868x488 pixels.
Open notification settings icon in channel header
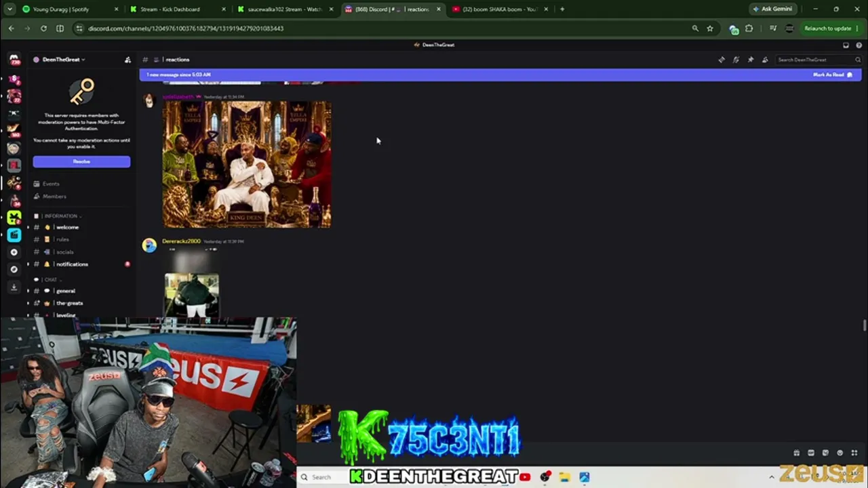point(736,60)
